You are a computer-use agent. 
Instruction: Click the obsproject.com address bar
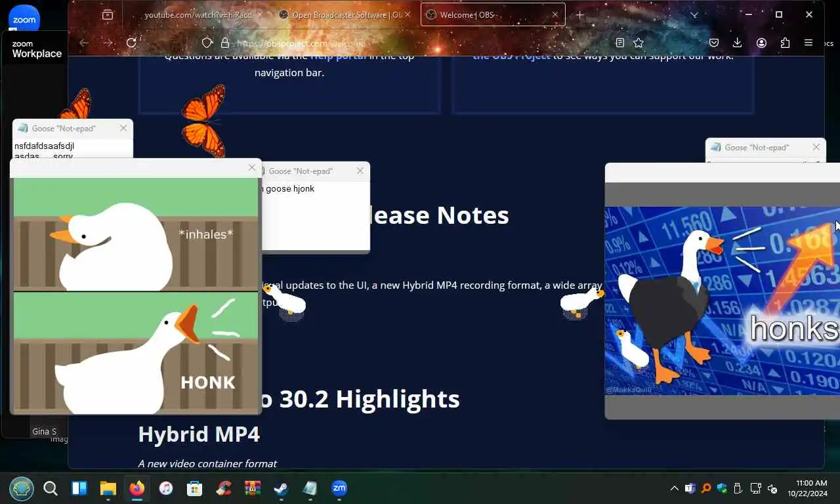point(407,43)
